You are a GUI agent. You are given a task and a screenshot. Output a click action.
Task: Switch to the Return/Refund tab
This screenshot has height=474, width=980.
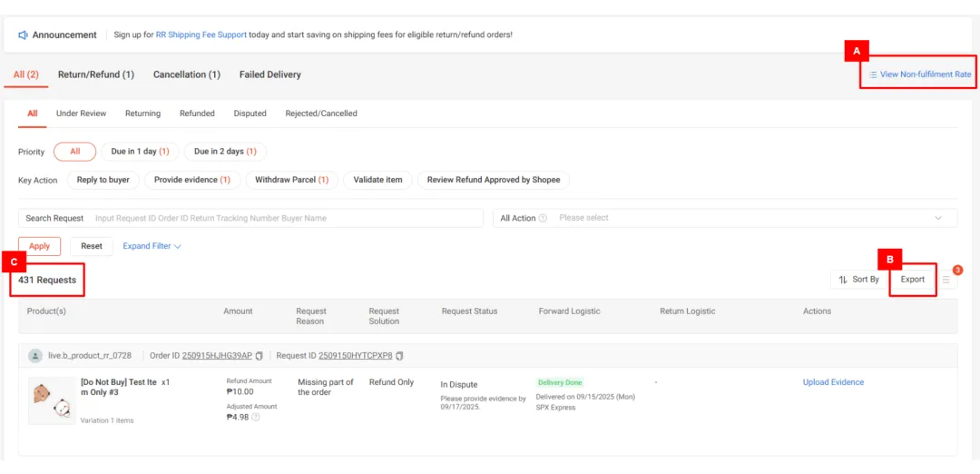(x=95, y=74)
